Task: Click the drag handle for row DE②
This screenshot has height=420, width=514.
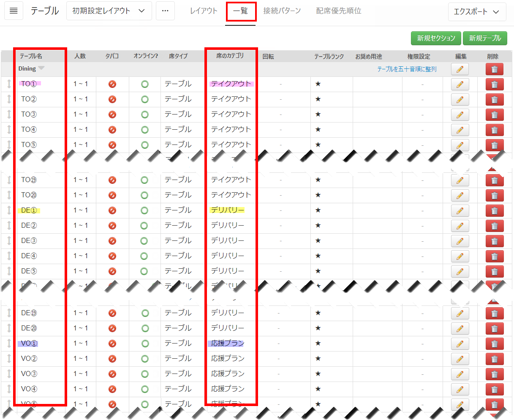Action: click(x=8, y=225)
